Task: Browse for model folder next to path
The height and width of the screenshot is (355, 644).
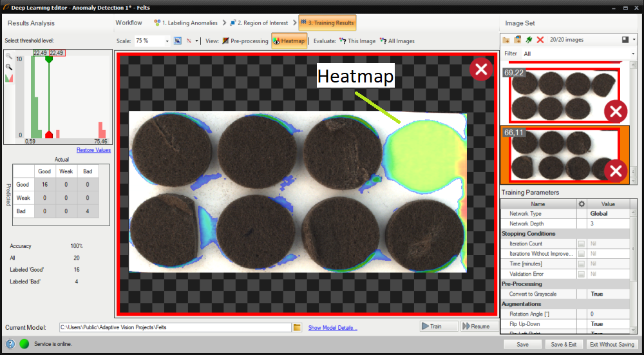Action: click(x=297, y=327)
